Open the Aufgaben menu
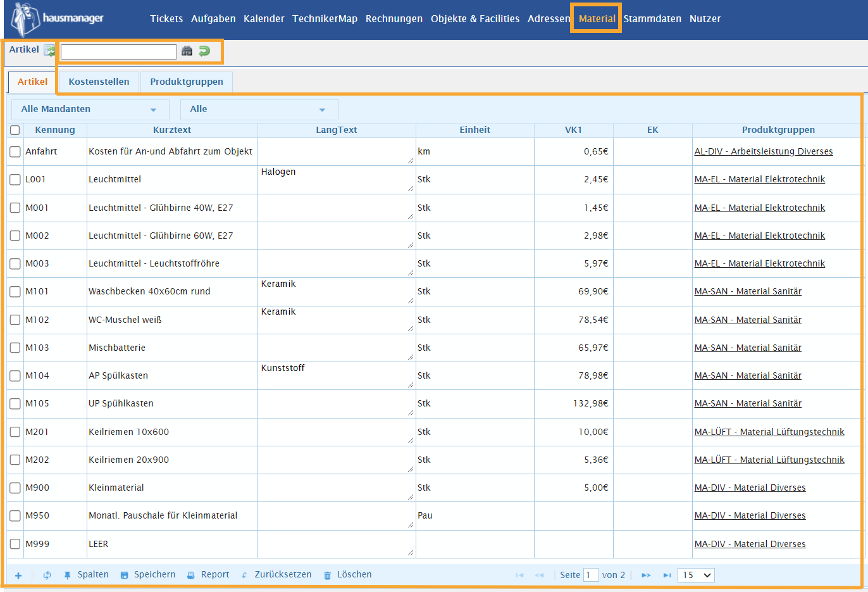The width and height of the screenshot is (868, 592). (x=213, y=19)
